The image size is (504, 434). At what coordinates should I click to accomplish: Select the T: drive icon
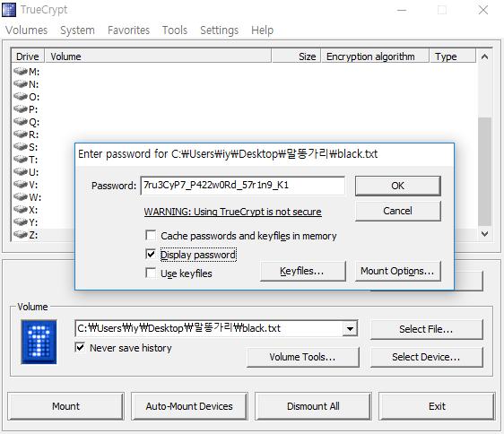click(21, 159)
